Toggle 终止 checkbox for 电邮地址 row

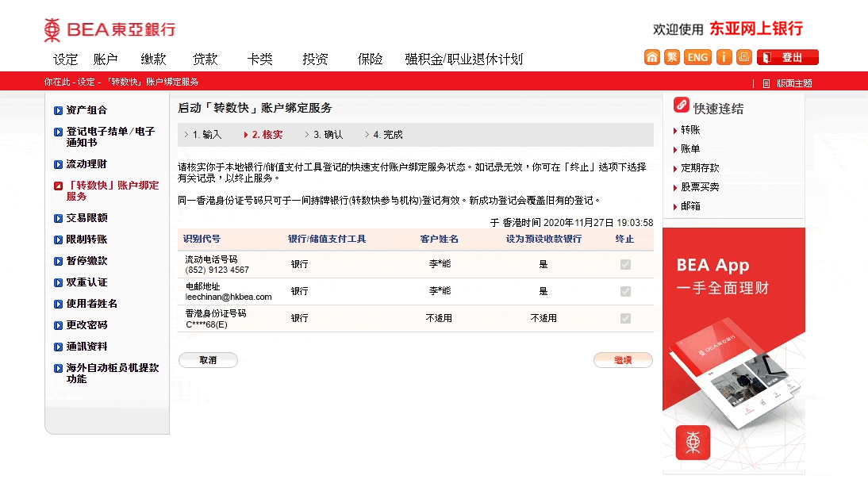coord(625,291)
